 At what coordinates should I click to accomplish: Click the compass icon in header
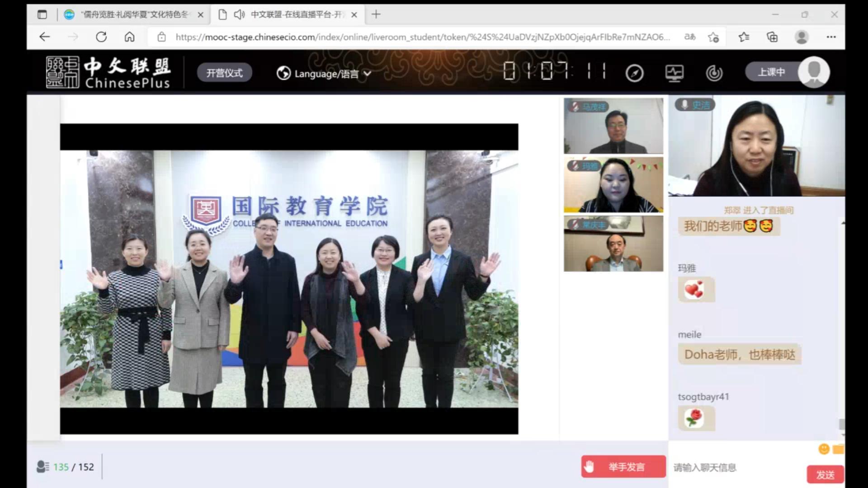[x=634, y=73]
